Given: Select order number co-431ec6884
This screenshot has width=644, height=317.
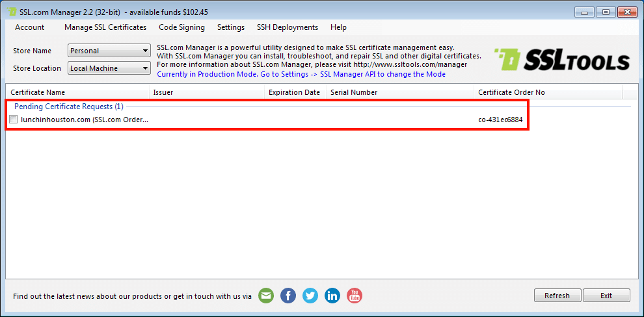Looking at the screenshot, I should (x=500, y=120).
